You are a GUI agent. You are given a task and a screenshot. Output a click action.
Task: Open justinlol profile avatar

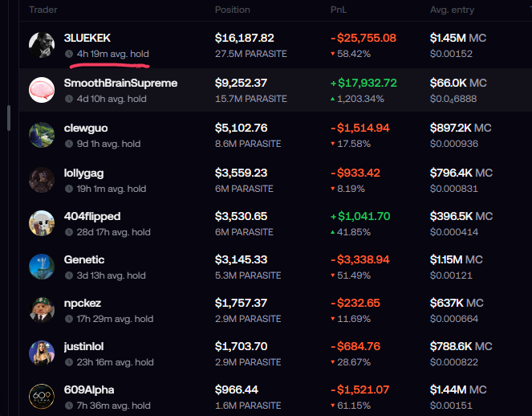click(x=42, y=353)
